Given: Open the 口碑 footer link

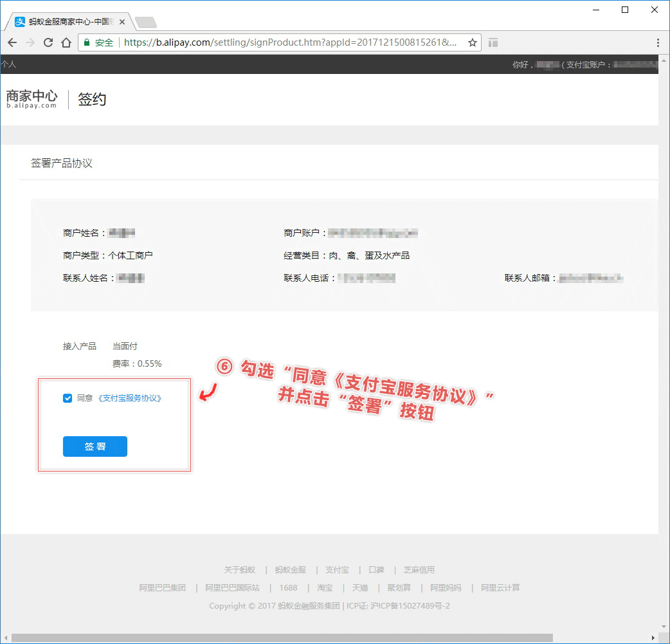Looking at the screenshot, I should 376,569.
